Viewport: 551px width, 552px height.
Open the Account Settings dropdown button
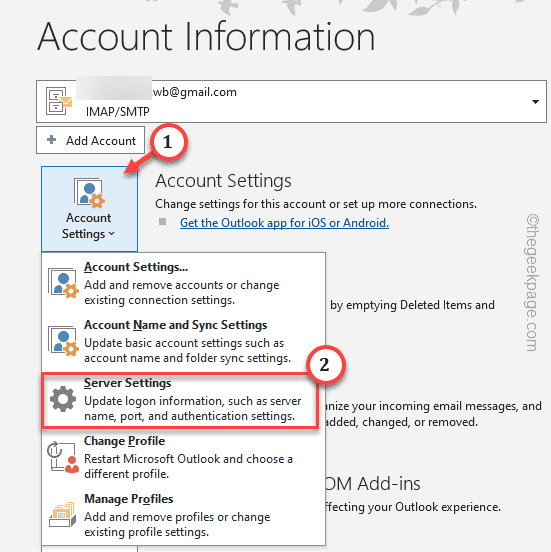click(89, 209)
